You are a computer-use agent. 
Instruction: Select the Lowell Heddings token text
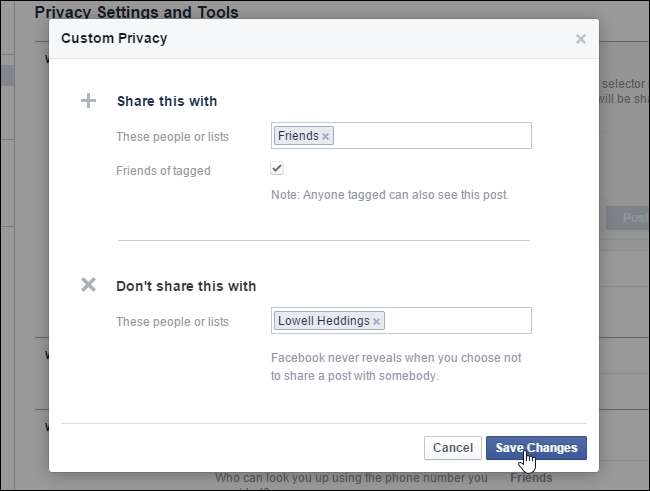[323, 321]
